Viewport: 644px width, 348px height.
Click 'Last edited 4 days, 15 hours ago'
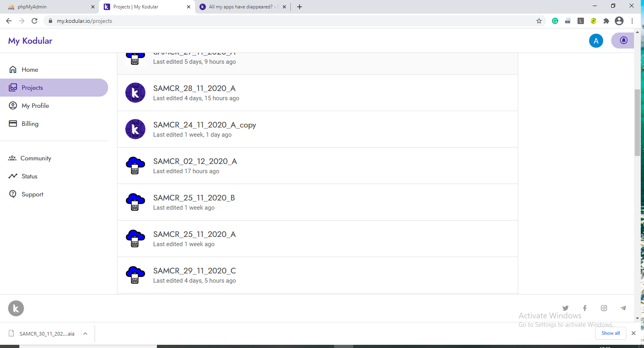click(196, 98)
